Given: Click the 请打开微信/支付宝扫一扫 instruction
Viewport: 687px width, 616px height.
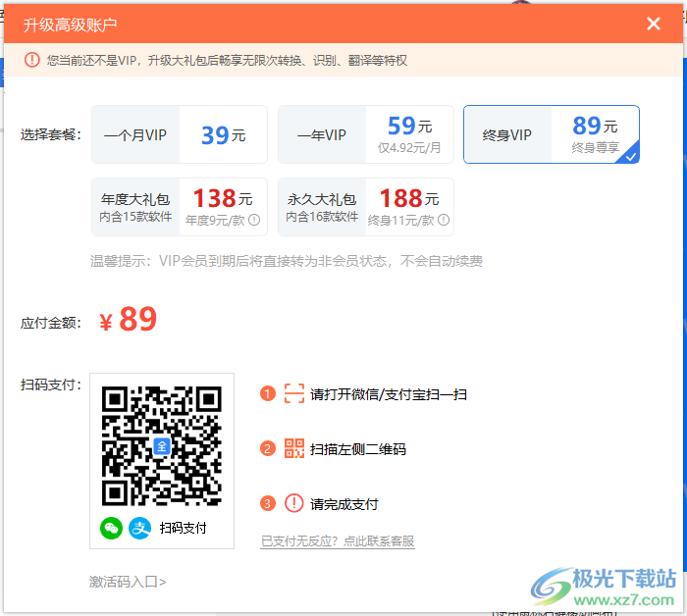Looking at the screenshot, I should pos(389,394).
